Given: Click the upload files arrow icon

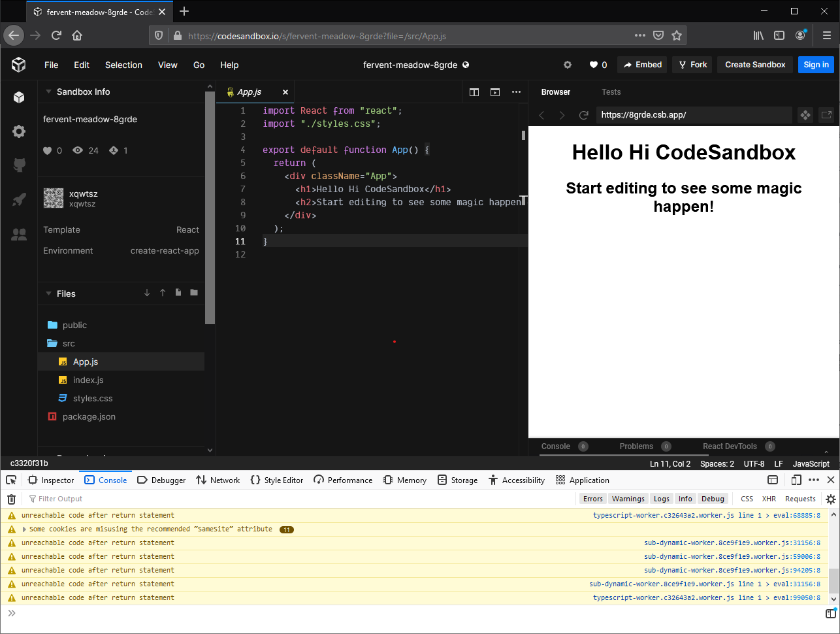Looking at the screenshot, I should click(x=163, y=293).
